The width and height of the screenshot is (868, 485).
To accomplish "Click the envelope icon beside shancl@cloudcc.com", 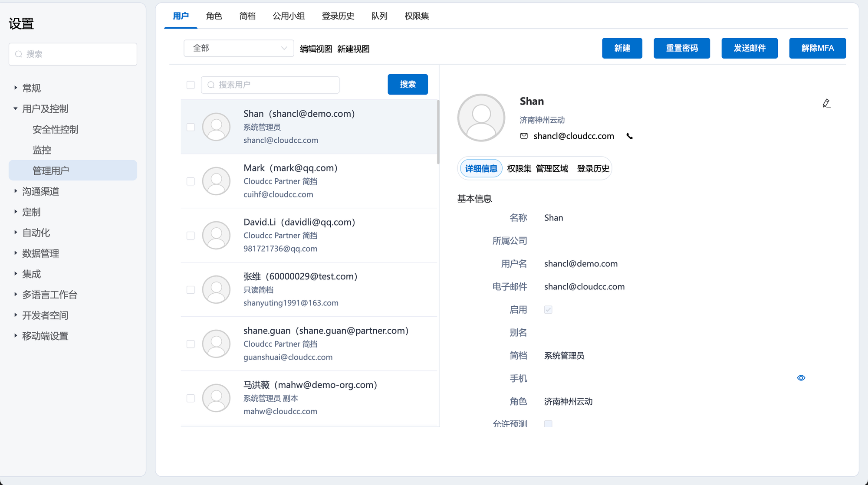I will point(524,136).
